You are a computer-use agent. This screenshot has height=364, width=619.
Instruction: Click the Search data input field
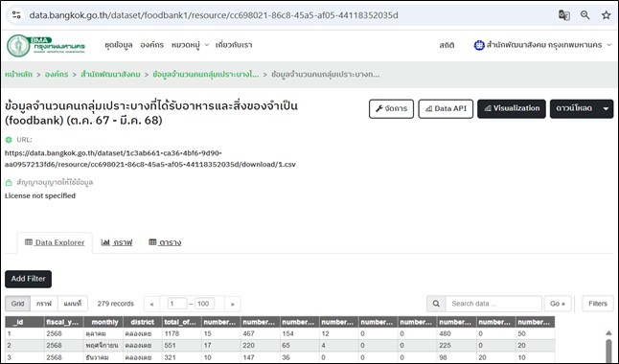(x=493, y=304)
